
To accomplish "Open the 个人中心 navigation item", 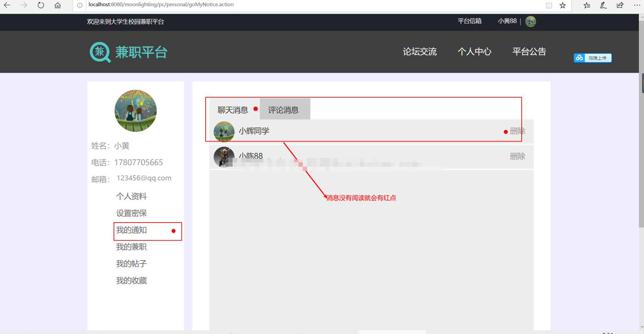I will [x=474, y=52].
